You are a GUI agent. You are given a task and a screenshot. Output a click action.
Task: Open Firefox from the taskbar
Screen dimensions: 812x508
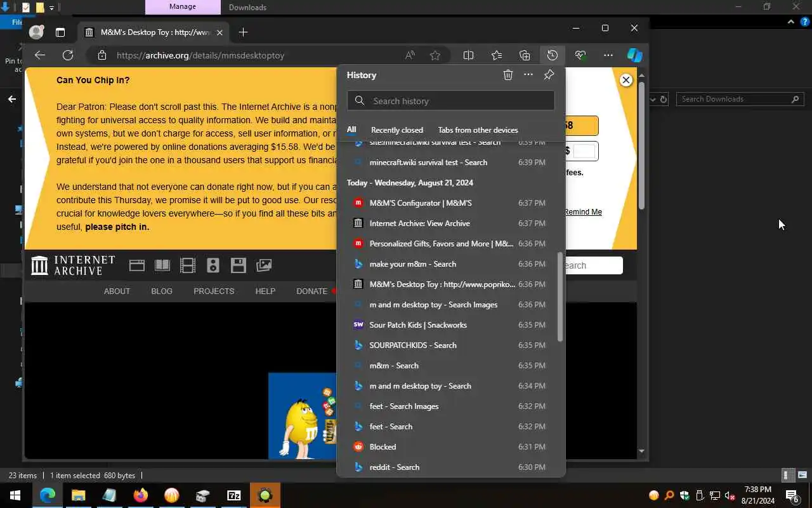[140, 495]
